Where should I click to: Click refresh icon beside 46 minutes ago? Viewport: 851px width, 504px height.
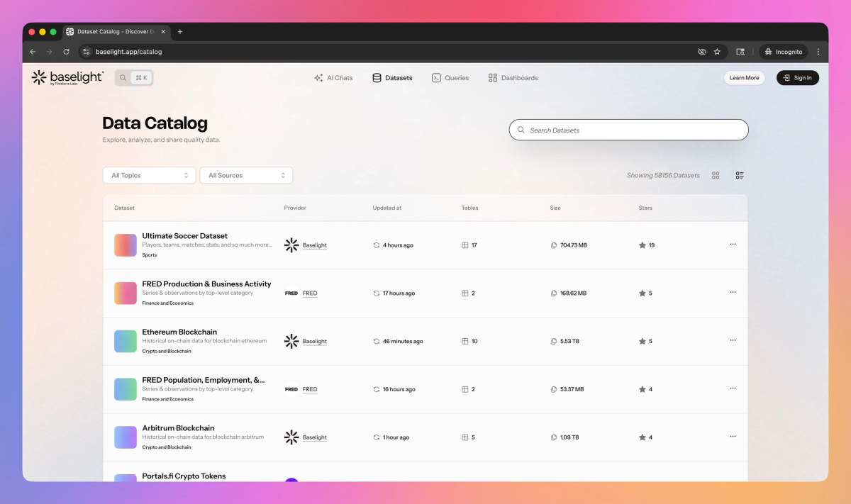[377, 342]
